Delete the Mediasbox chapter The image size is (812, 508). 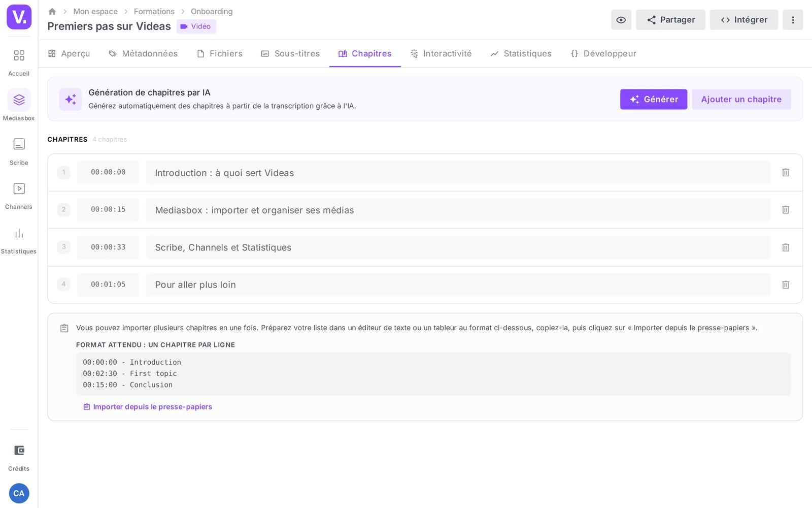786,209
